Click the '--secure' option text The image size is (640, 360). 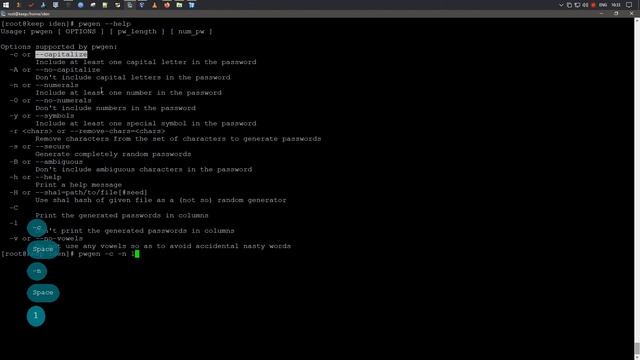pos(53,147)
